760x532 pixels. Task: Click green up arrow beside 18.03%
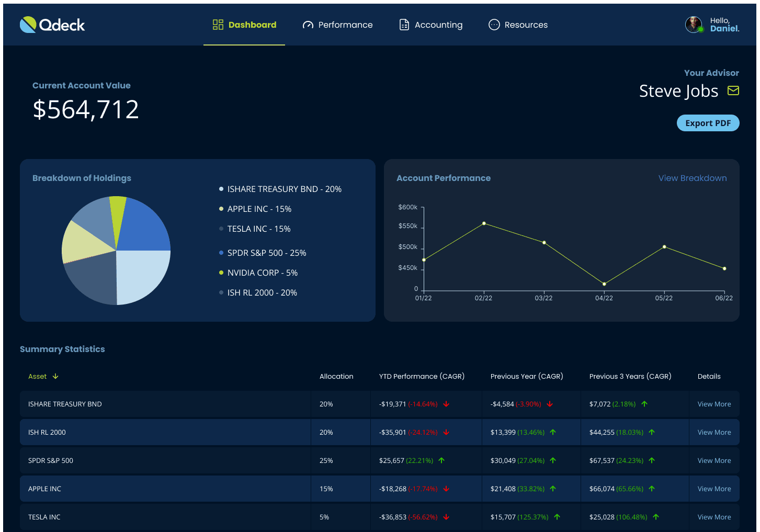652,432
